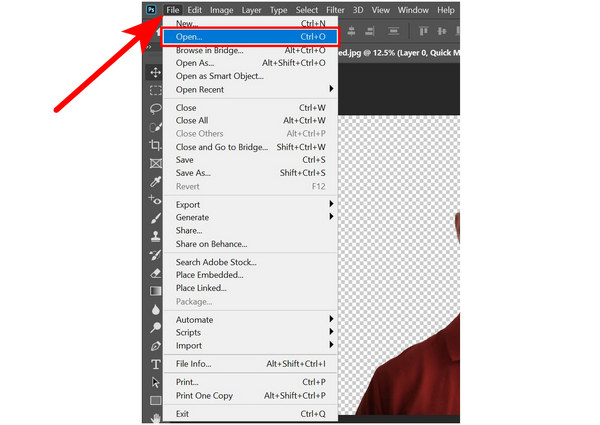Expand the Open Recent submenu
Image resolution: width=600 pixels, height=425 pixels.
coord(251,90)
